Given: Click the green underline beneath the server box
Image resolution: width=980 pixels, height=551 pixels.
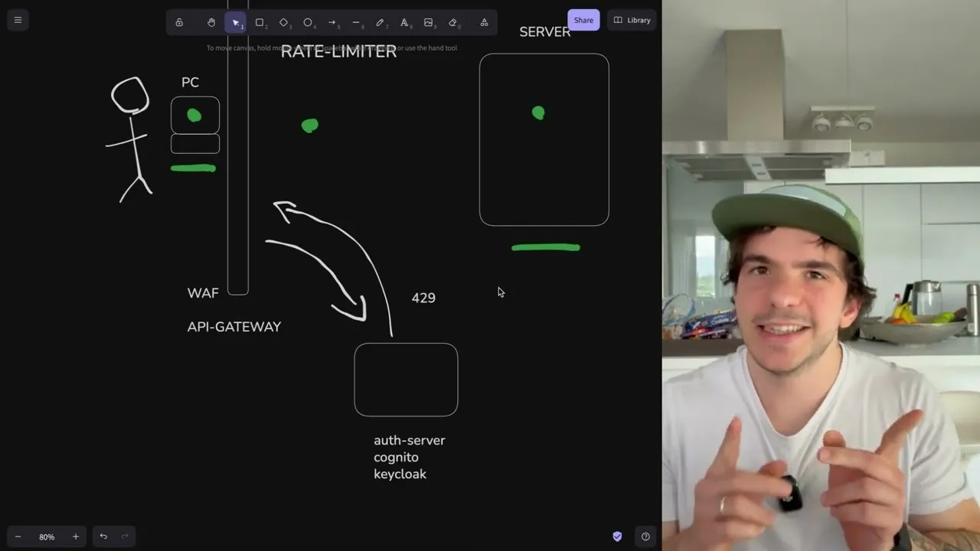Looking at the screenshot, I should 546,247.
